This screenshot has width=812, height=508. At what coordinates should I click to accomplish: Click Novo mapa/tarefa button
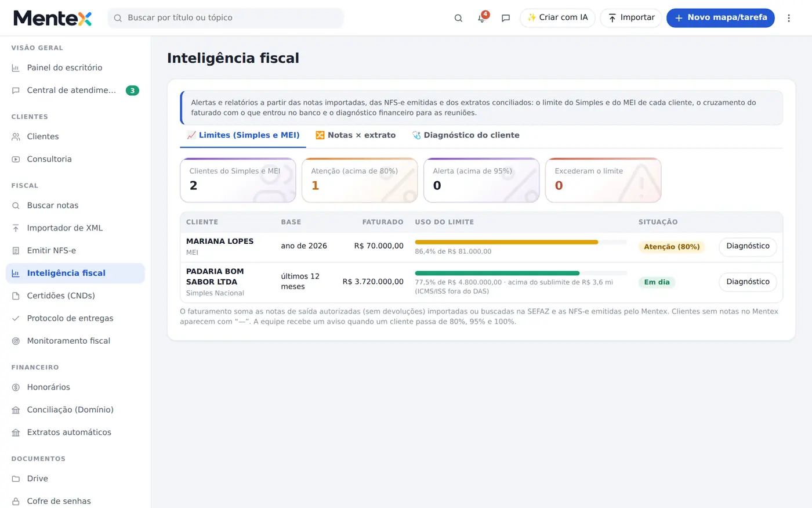pos(720,18)
